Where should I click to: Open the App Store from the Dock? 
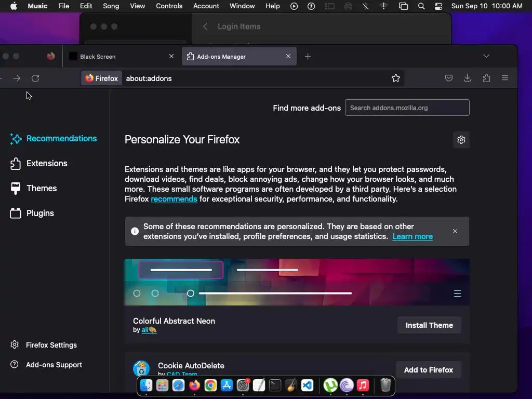pos(227,385)
